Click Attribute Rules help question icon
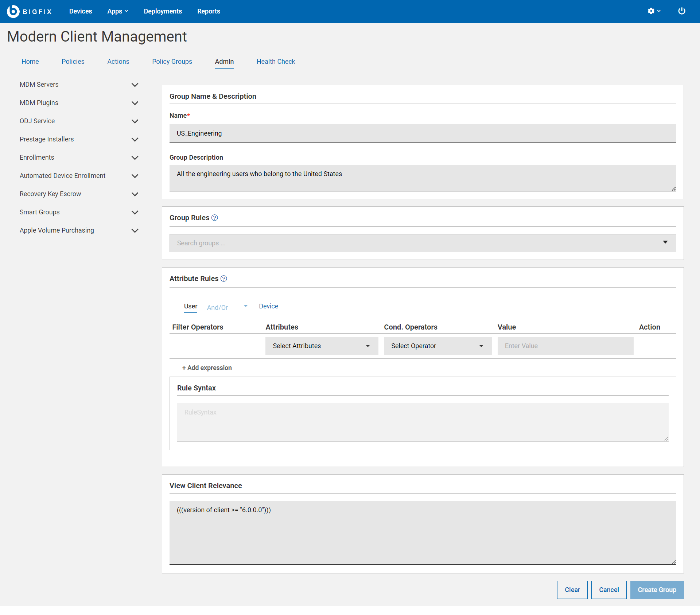Image resolution: width=700 pixels, height=615 pixels. click(224, 279)
